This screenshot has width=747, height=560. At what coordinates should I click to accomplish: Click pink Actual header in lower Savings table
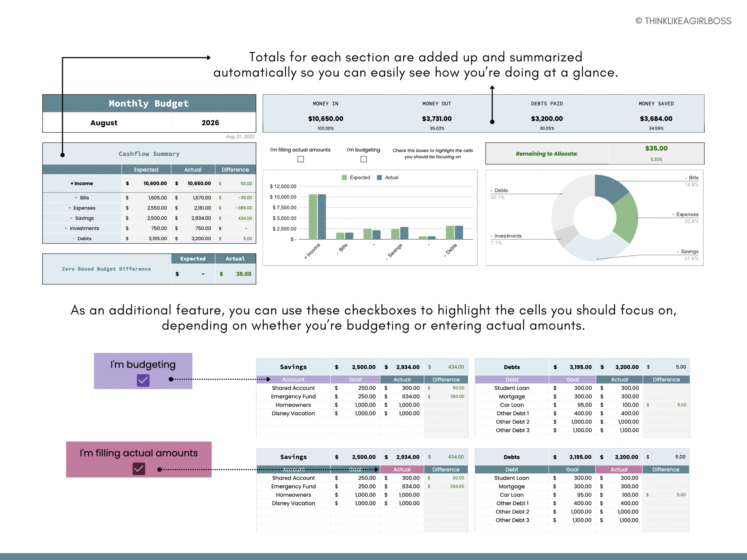(x=402, y=469)
